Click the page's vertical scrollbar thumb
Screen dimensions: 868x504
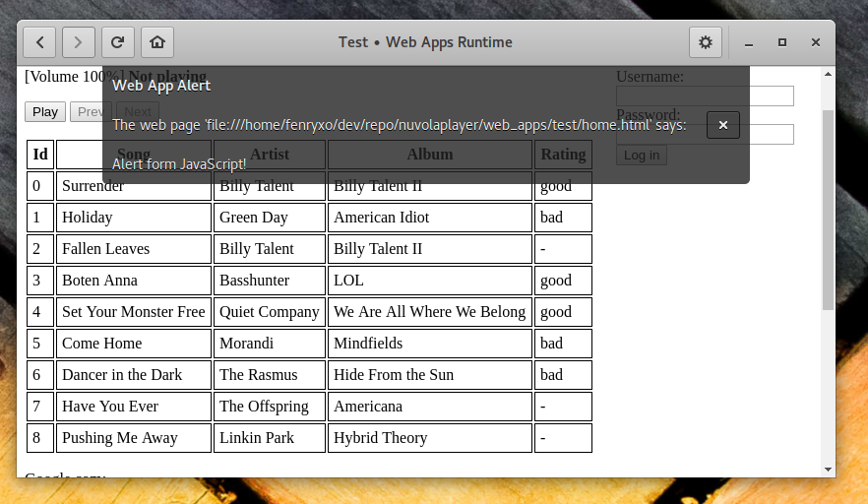pos(828,211)
